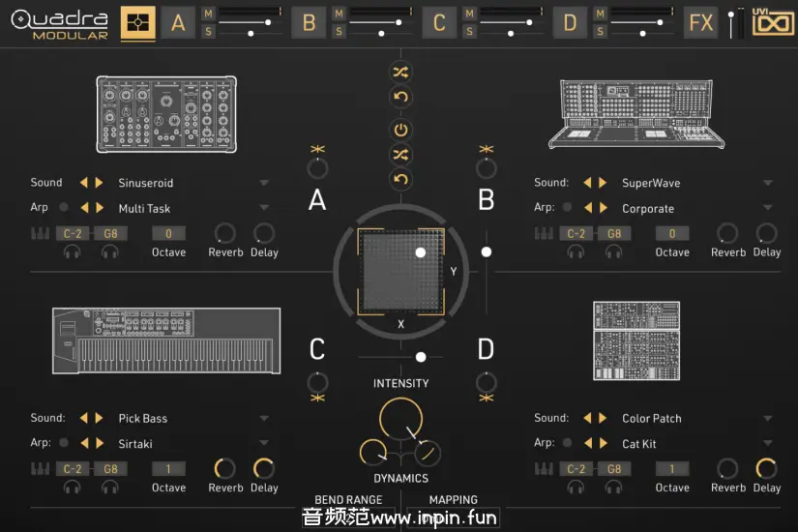Image resolution: width=798 pixels, height=532 pixels.
Task: Enable the Arp toggle for Sirtaki
Action: coord(64,442)
